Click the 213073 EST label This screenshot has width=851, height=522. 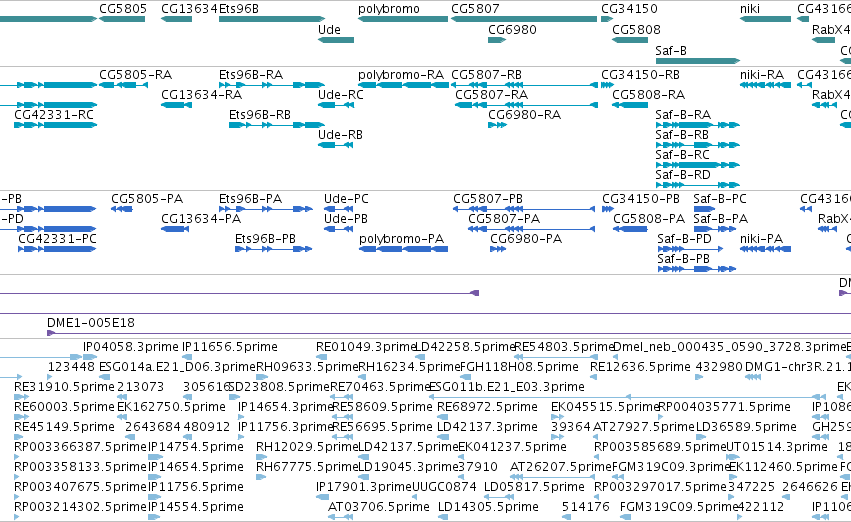(x=141, y=387)
